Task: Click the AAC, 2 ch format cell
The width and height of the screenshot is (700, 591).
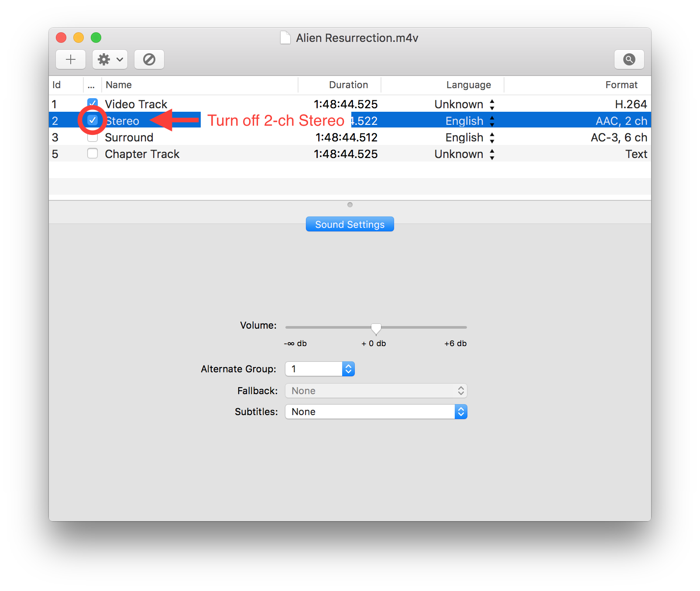Action: (x=621, y=121)
